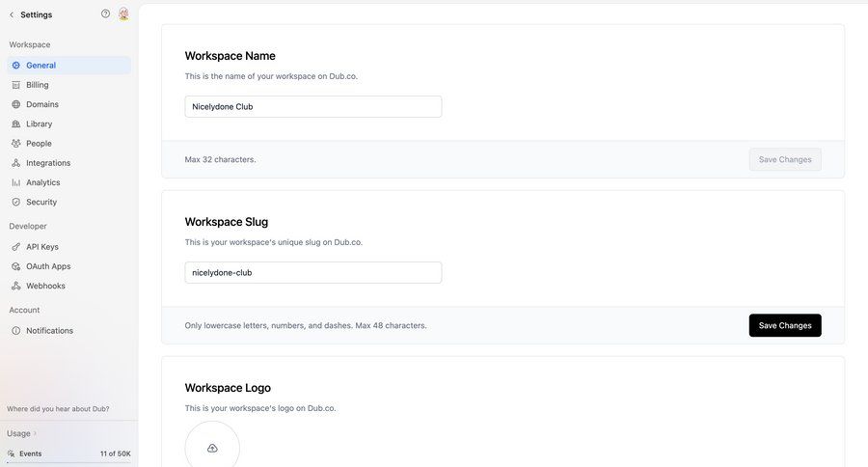
Task: Open Analytics settings
Action: click(x=69, y=182)
